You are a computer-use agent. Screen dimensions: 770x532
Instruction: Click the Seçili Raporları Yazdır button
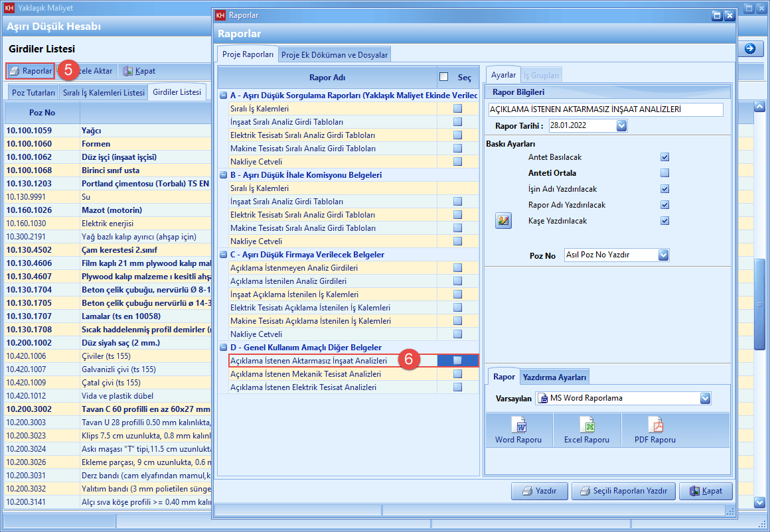[623, 492]
